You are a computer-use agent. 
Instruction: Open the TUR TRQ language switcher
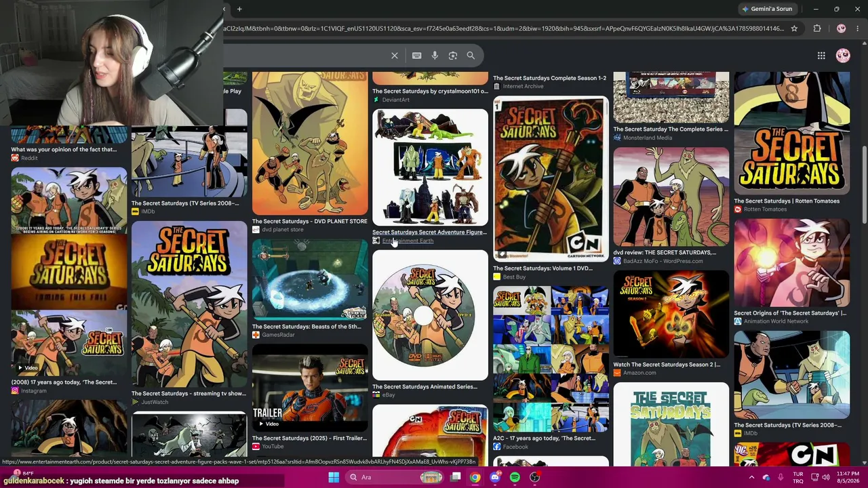tap(798, 477)
